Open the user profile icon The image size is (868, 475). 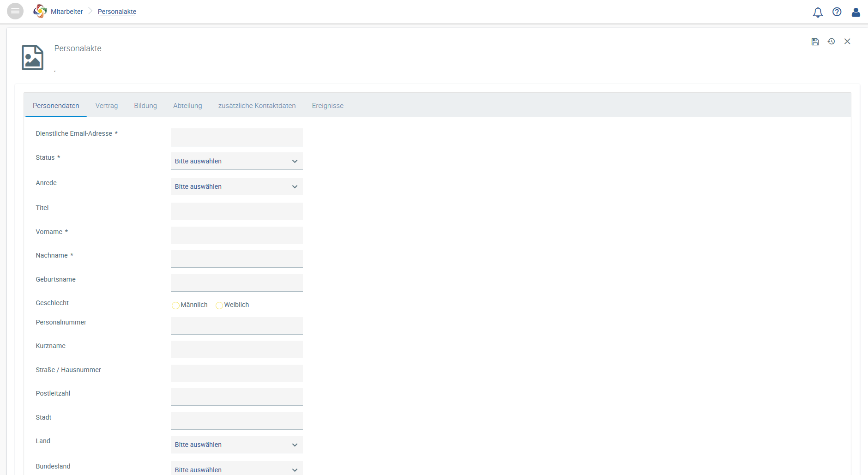[856, 12]
